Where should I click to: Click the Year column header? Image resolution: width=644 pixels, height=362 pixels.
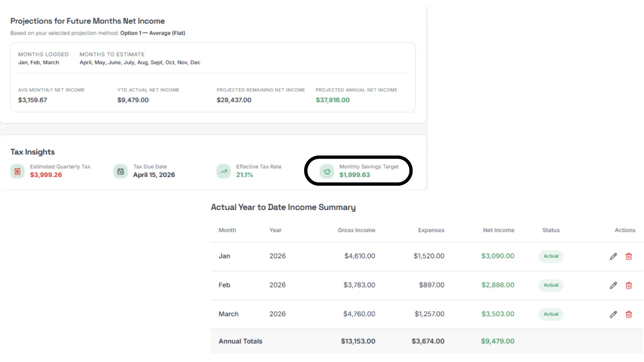pyautogui.click(x=275, y=230)
